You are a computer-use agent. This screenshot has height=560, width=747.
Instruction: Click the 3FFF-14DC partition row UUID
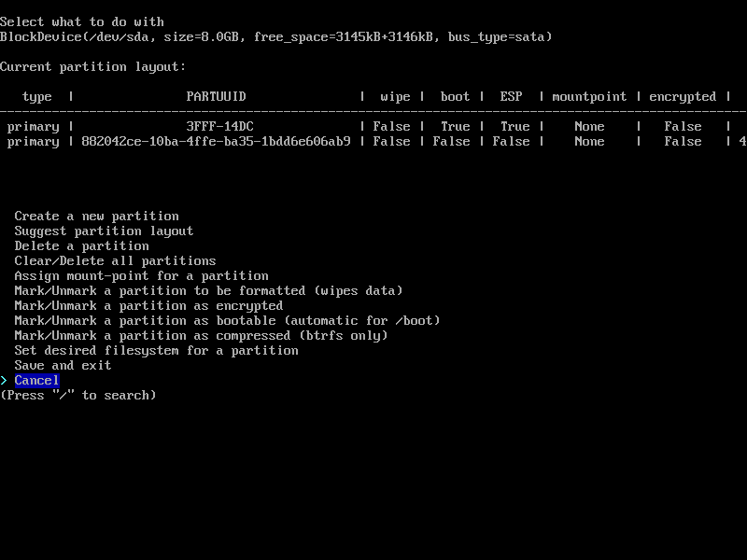[x=219, y=127]
